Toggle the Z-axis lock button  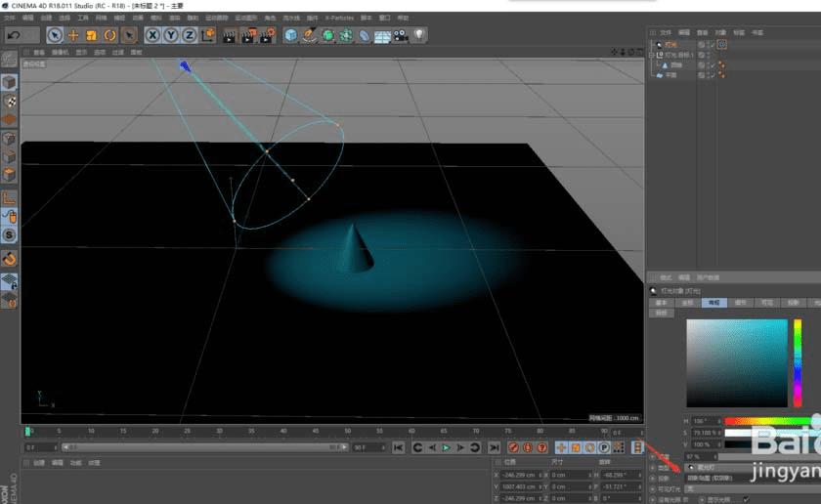pos(189,35)
